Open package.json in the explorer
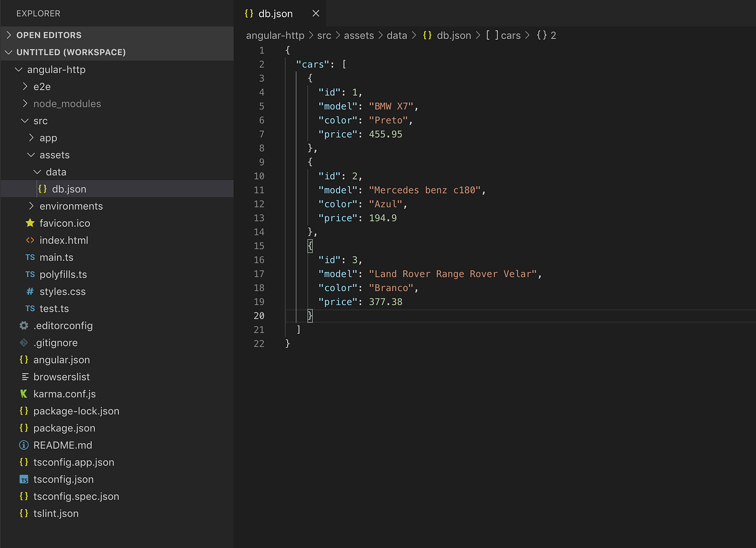Image resolution: width=756 pixels, height=548 pixels. pos(64,428)
